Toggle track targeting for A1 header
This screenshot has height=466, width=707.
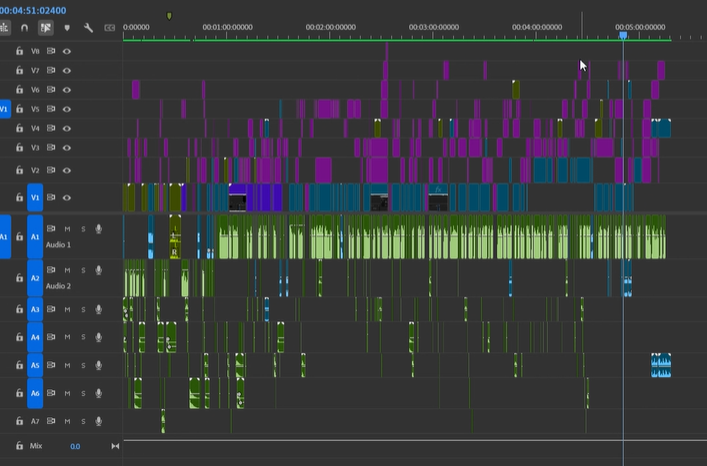pyautogui.click(x=35, y=237)
